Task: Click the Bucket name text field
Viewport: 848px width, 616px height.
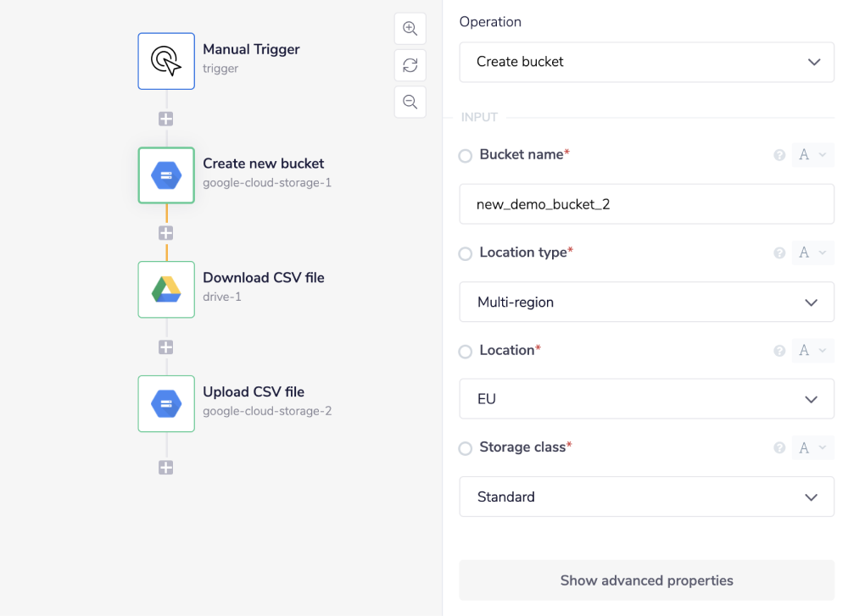Action: [646, 205]
